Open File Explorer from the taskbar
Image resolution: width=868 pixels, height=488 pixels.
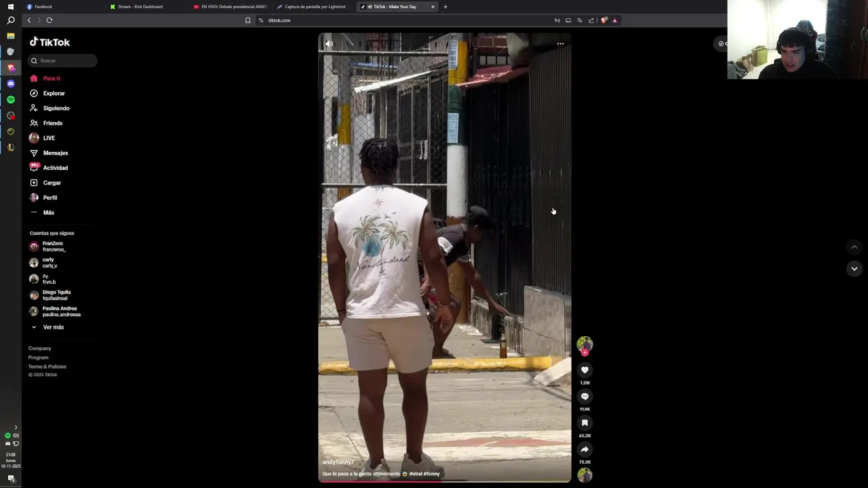tap(11, 36)
